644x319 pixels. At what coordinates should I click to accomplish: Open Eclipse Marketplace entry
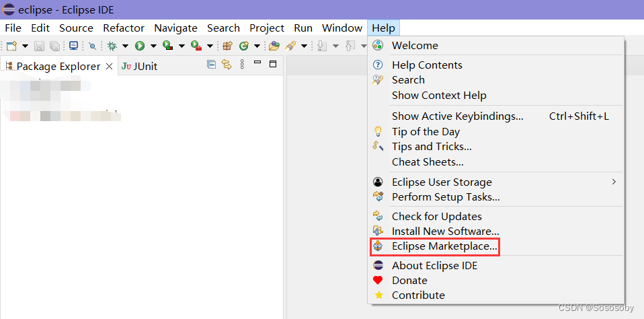(496, 246)
